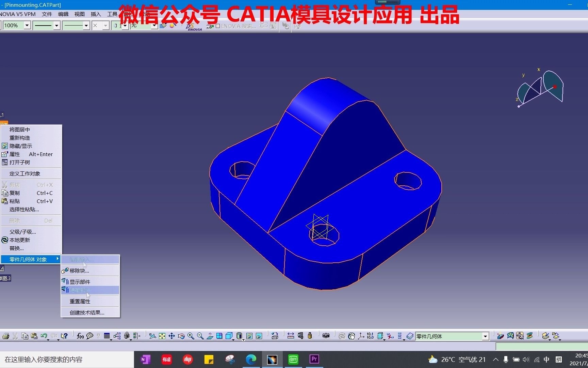Toggle the ENOVIA search checkbox

point(218,26)
